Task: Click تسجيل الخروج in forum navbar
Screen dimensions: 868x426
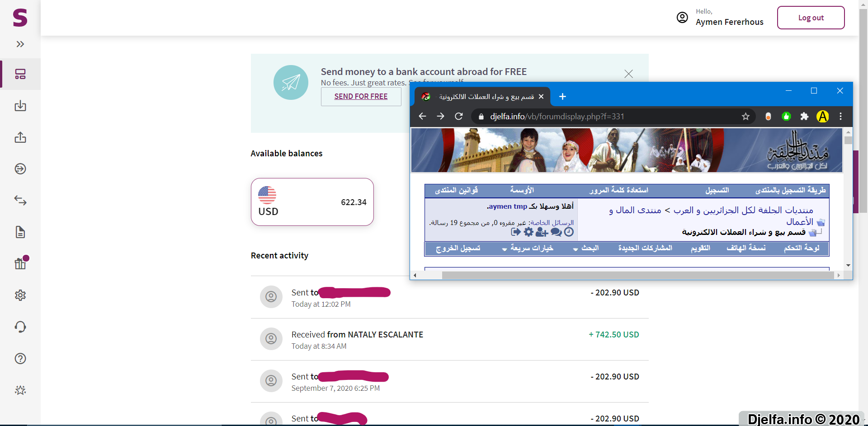Action: pos(458,248)
